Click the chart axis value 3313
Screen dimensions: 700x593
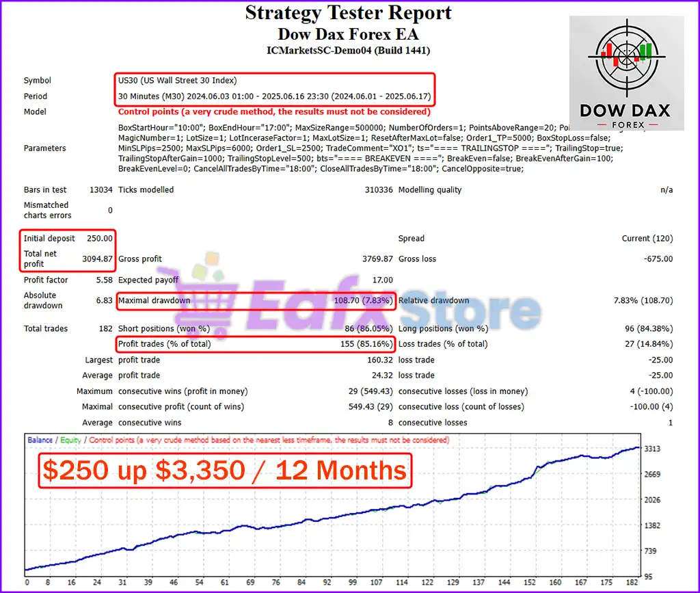652,449
